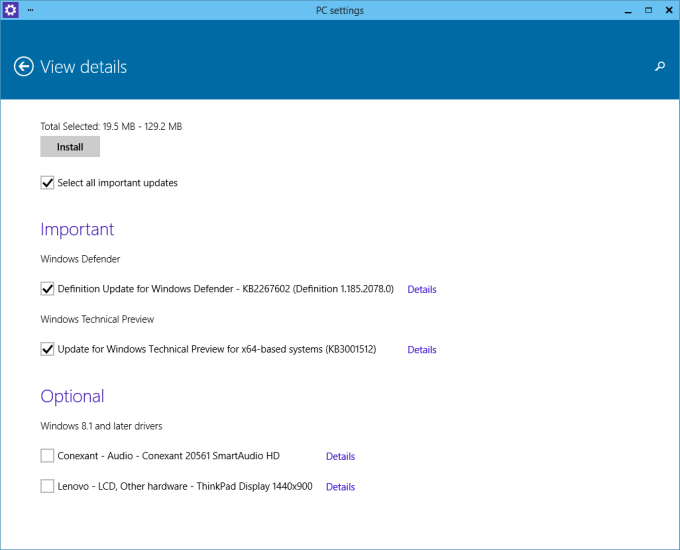The height and width of the screenshot is (550, 680).
Task: Click the Windows Technical Preview category label
Action: 97,319
